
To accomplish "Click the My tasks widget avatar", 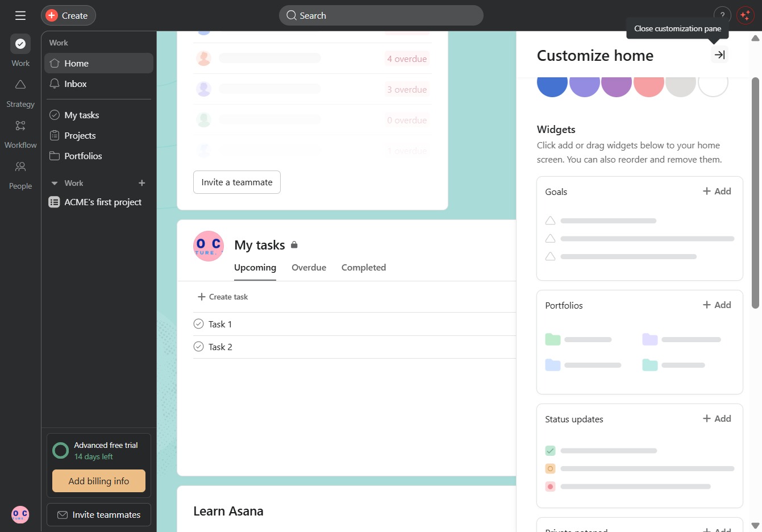I will (209, 246).
